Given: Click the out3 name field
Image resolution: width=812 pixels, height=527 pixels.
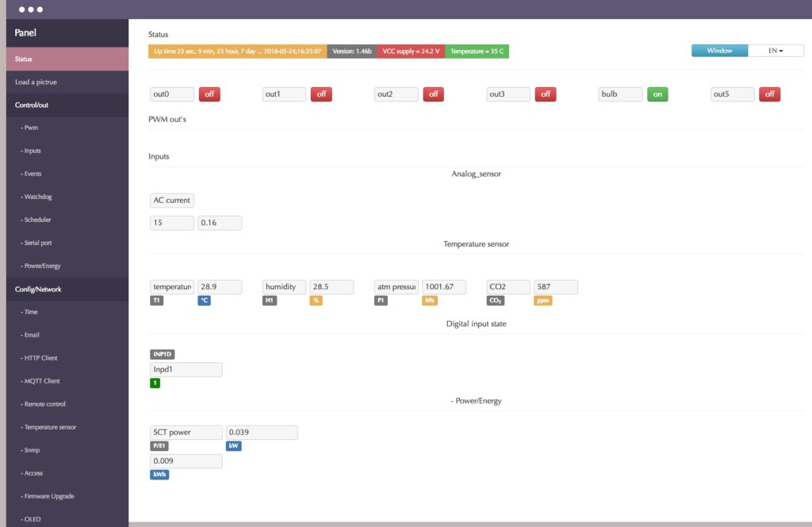Looking at the screenshot, I should pyautogui.click(x=508, y=94).
